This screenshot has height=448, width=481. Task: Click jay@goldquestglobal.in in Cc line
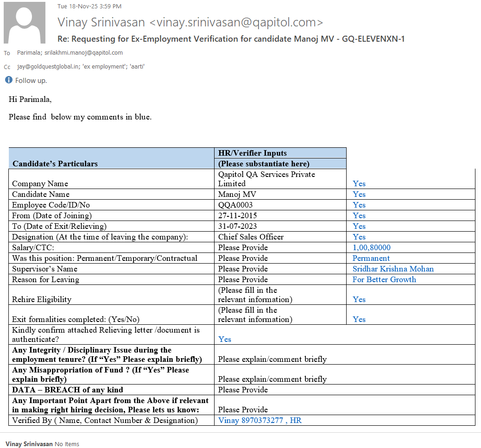coord(48,67)
